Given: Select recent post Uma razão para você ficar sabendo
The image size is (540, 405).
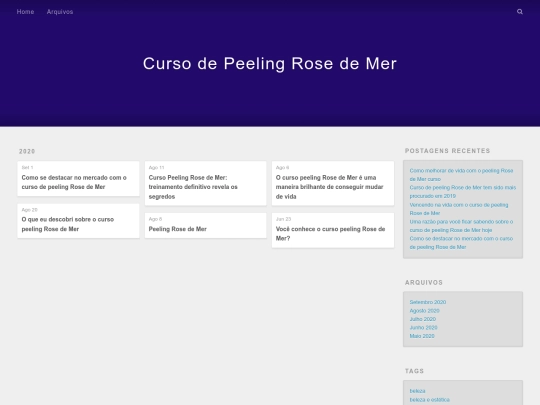Looking at the screenshot, I should click(461, 226).
